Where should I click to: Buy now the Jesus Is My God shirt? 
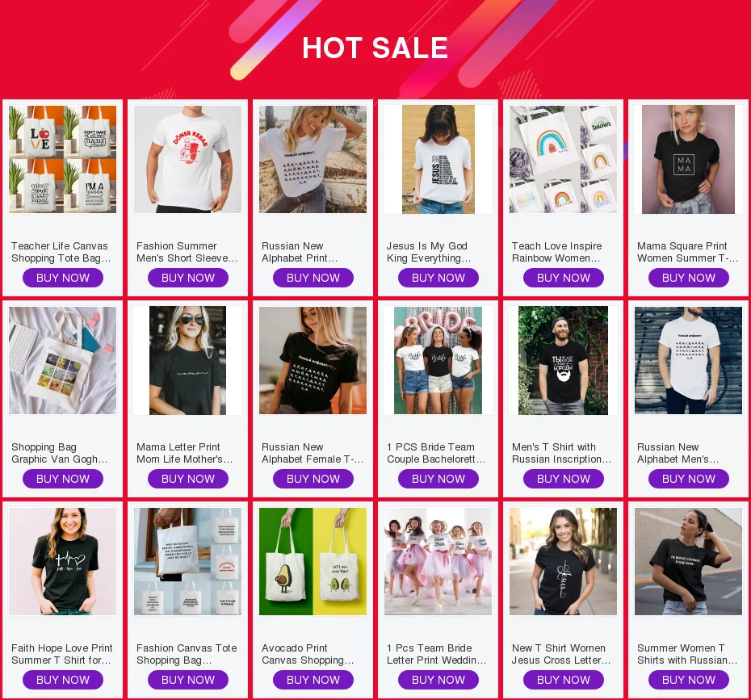[438, 278]
